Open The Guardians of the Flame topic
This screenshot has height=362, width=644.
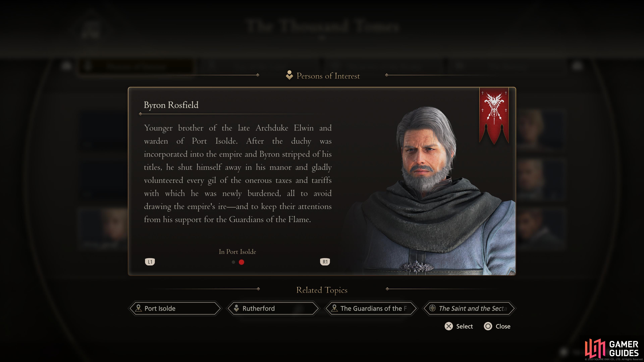click(x=371, y=308)
